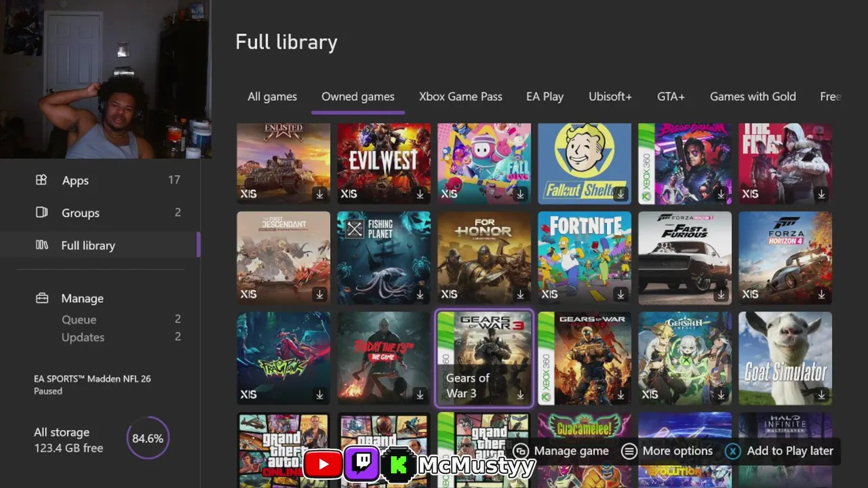Click the YouTube logo in overlay
The image size is (868, 488).
[x=323, y=464]
